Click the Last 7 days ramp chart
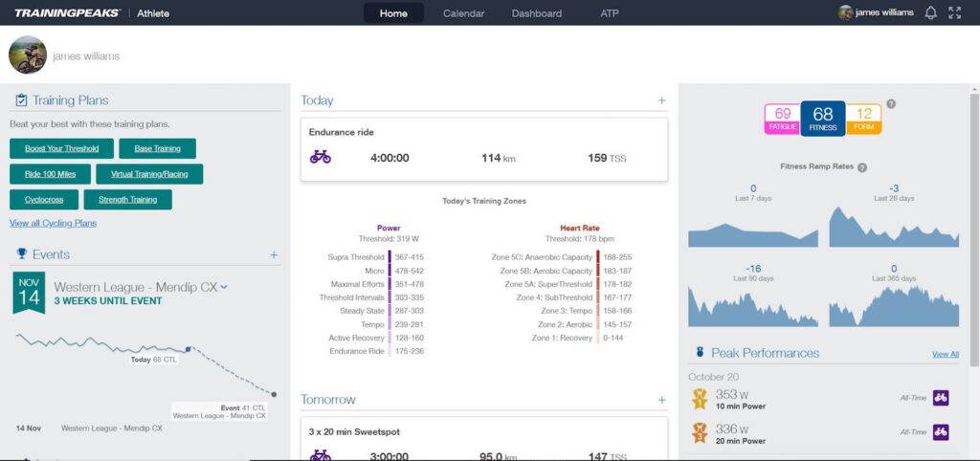Screen dimensions: 980x461 click(752, 235)
